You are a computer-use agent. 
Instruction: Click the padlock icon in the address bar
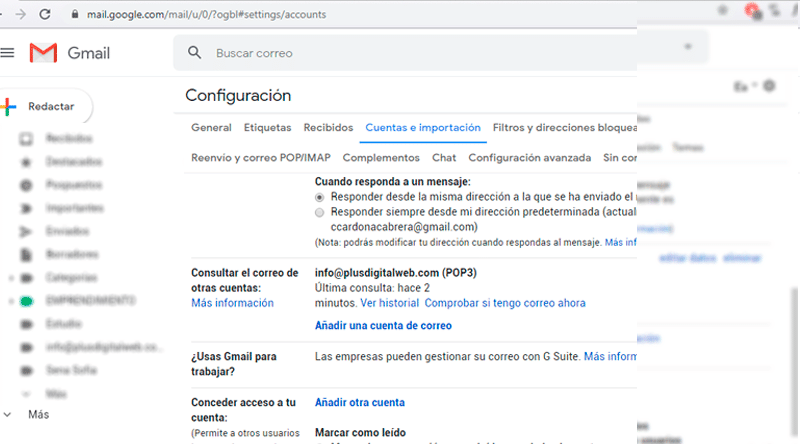click(x=75, y=14)
